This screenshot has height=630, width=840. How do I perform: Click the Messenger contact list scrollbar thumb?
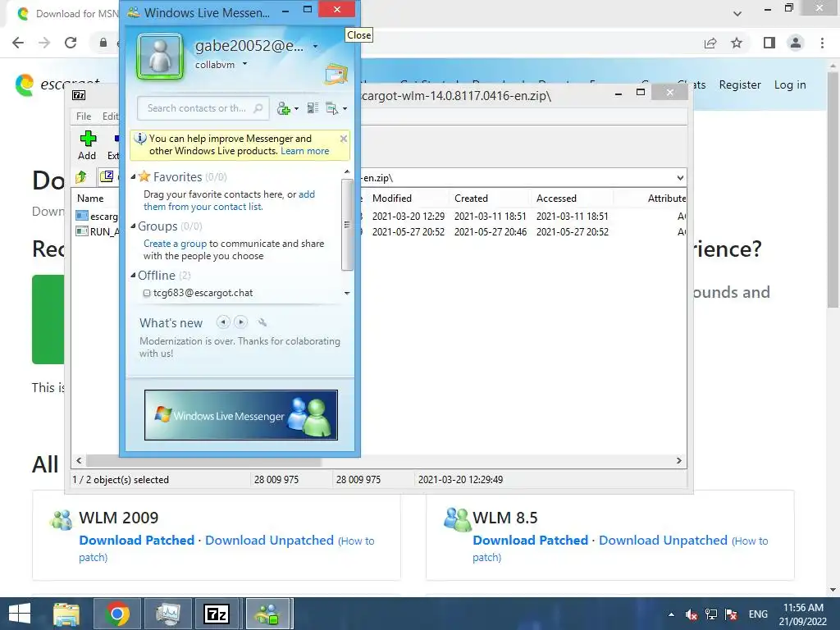[347, 225]
